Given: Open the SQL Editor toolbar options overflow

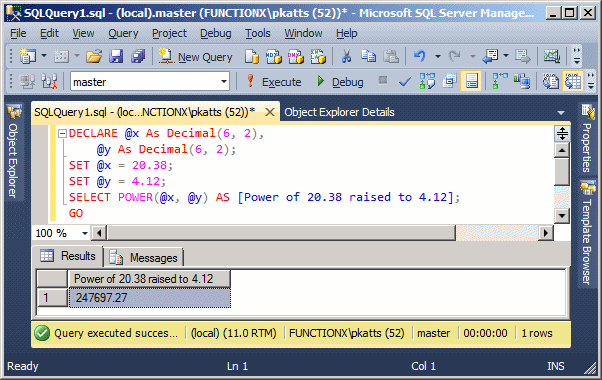Looking at the screenshot, I should point(590,81).
